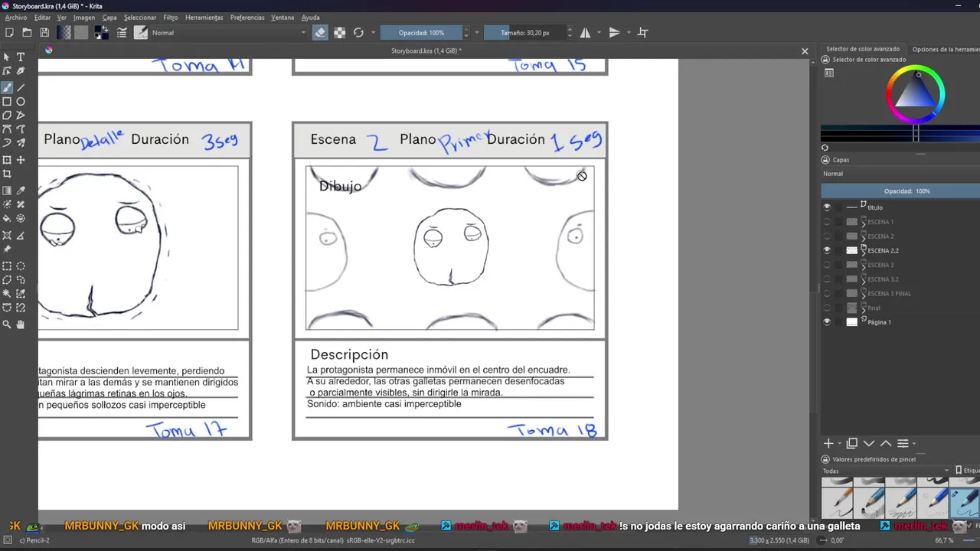The image size is (980, 551).
Task: Select the Gradient tool
Action: tap(7, 191)
